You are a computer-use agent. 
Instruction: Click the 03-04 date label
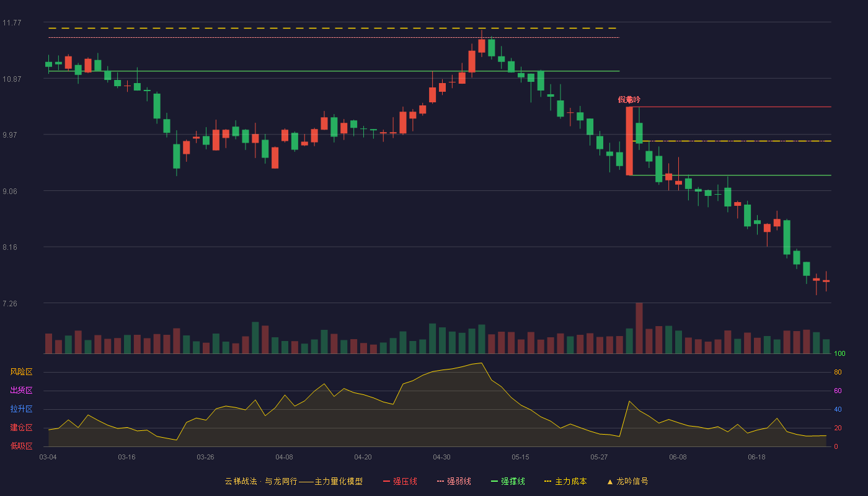pyautogui.click(x=48, y=457)
